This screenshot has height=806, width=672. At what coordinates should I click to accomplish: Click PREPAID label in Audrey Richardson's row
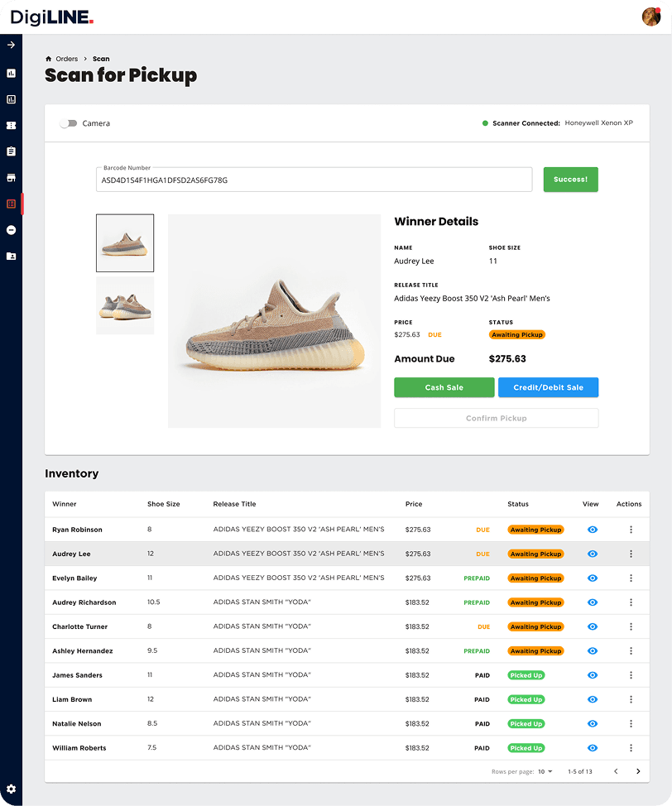pyautogui.click(x=477, y=602)
